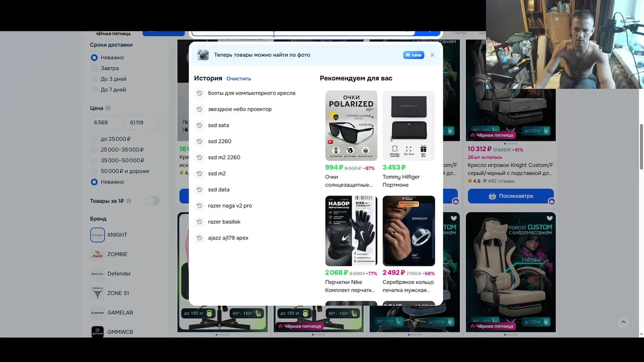Clear search history with Очистить
This screenshot has height=362, width=644.
(x=238, y=78)
